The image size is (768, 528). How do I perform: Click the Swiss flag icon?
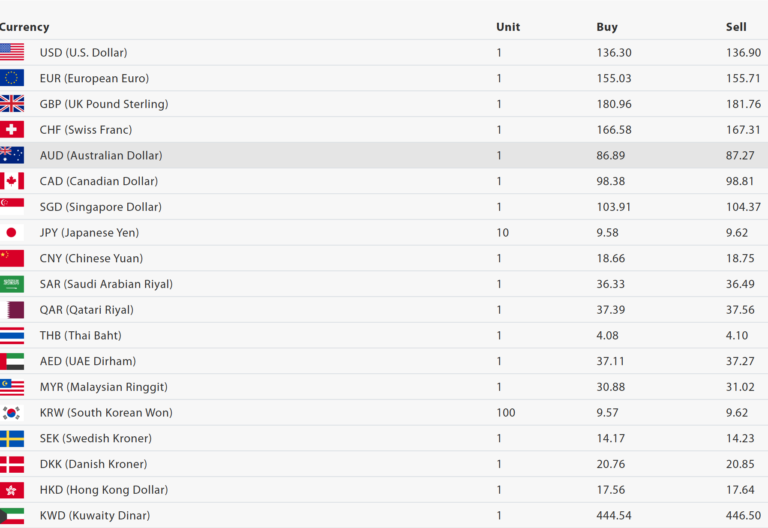(12, 130)
